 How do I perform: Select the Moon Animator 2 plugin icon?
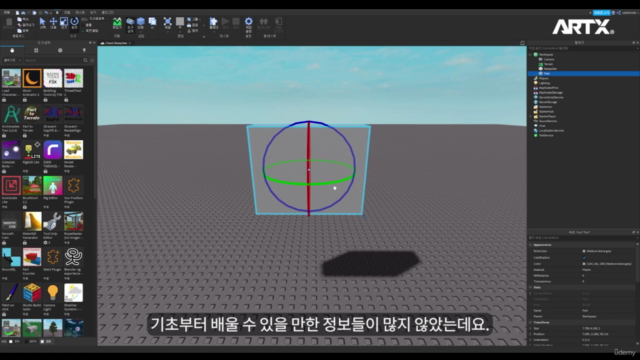[32, 78]
